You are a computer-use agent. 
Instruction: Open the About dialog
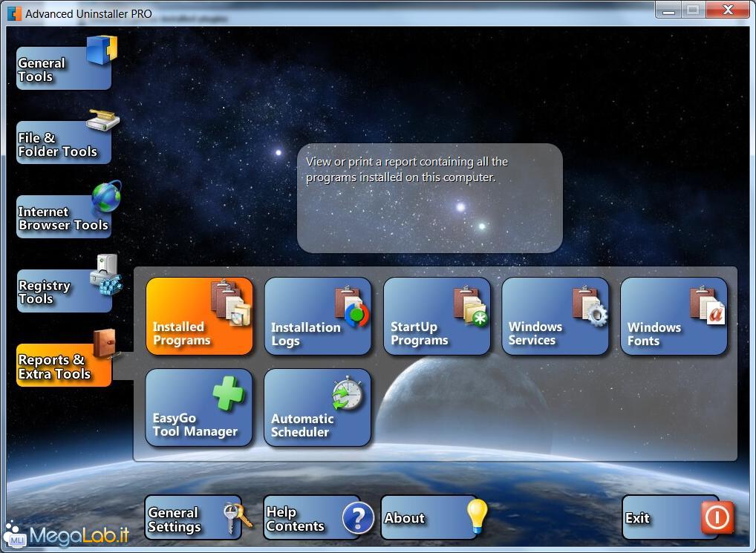429,517
